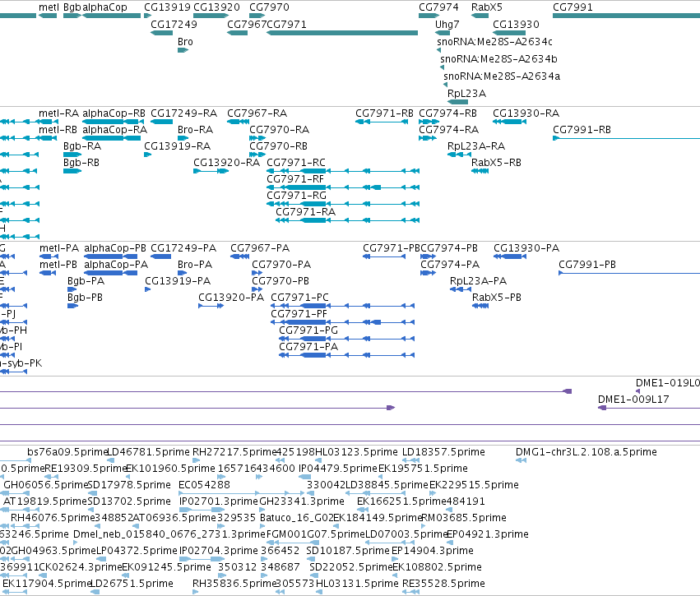Select protein CG17249-PA

160,256
